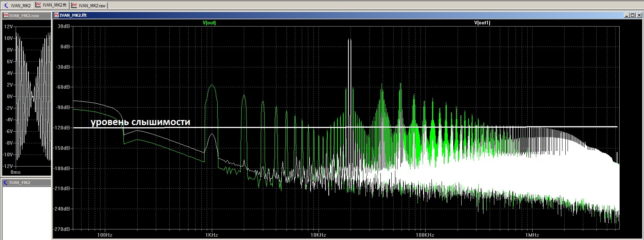
Task: Maximize the IVAN_MK2.fft plot window
Action: (633, 15)
